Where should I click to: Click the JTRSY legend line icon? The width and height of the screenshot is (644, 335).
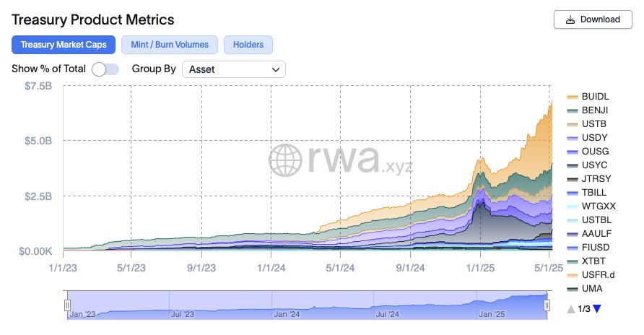point(573,179)
